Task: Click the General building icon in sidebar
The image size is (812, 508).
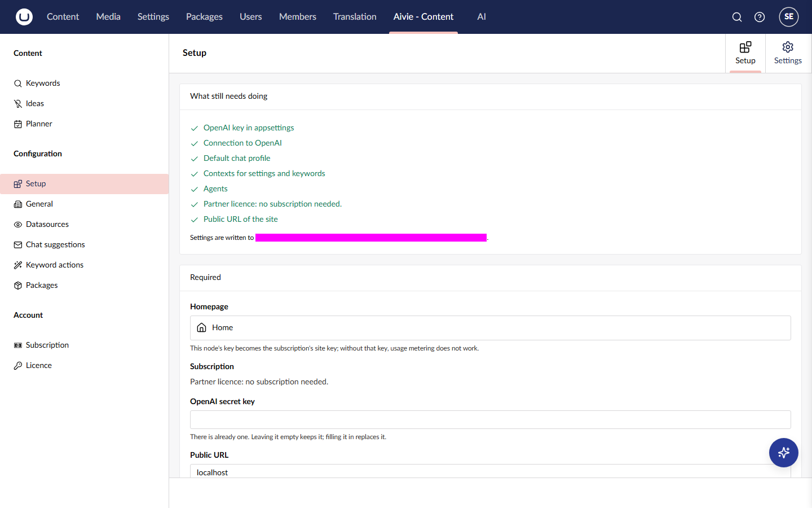Action: click(18, 204)
